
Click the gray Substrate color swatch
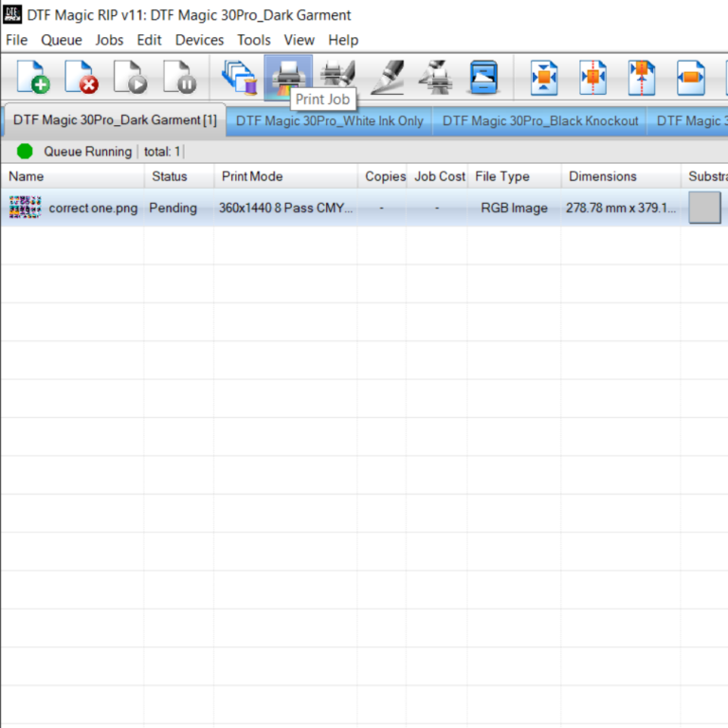click(x=704, y=208)
